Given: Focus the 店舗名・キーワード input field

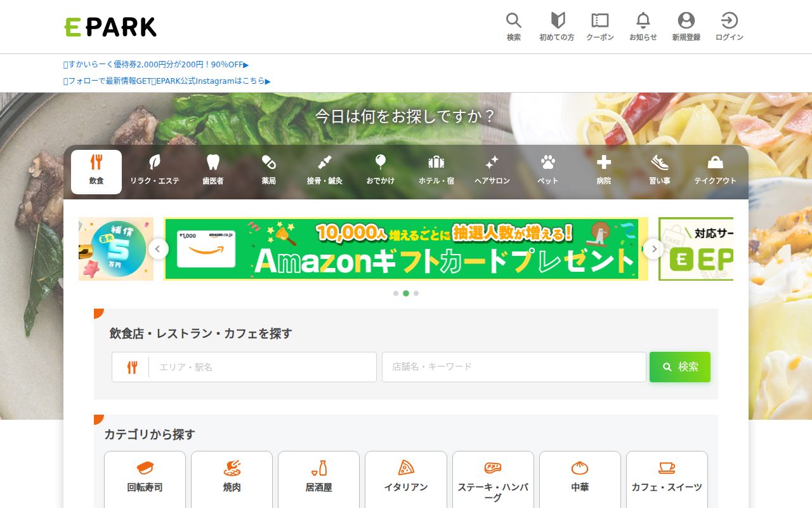Looking at the screenshot, I should coord(514,367).
